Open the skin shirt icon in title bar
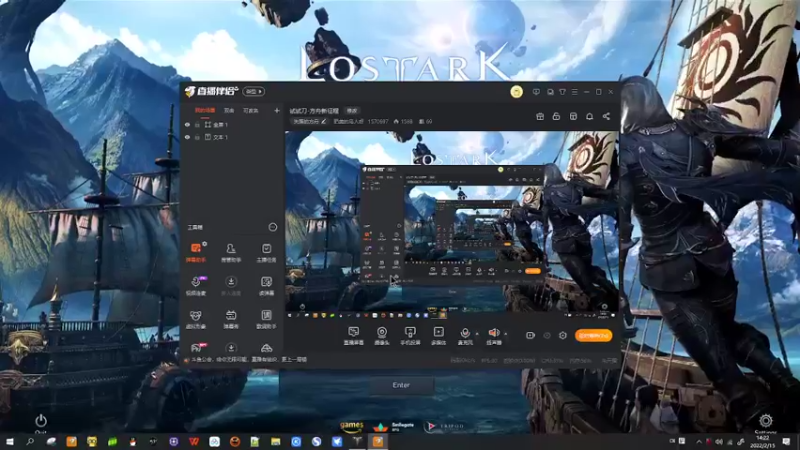Viewport: 800px width, 450px height. (562, 92)
